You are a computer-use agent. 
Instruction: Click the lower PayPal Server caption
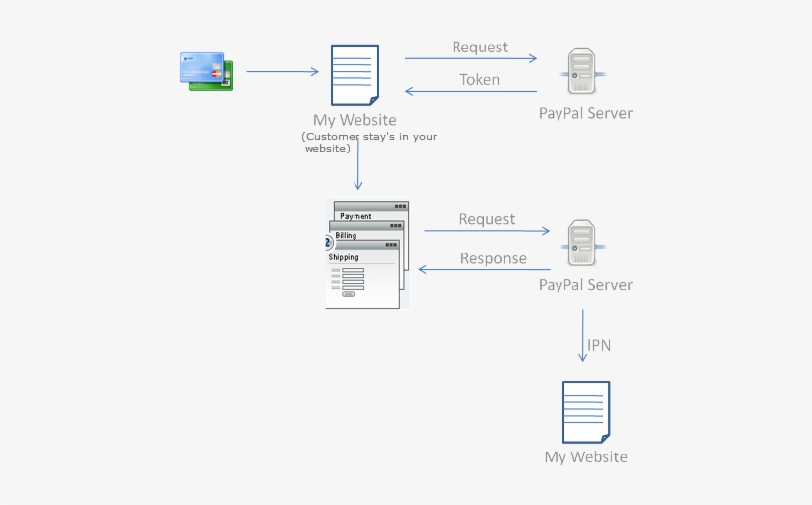click(585, 285)
